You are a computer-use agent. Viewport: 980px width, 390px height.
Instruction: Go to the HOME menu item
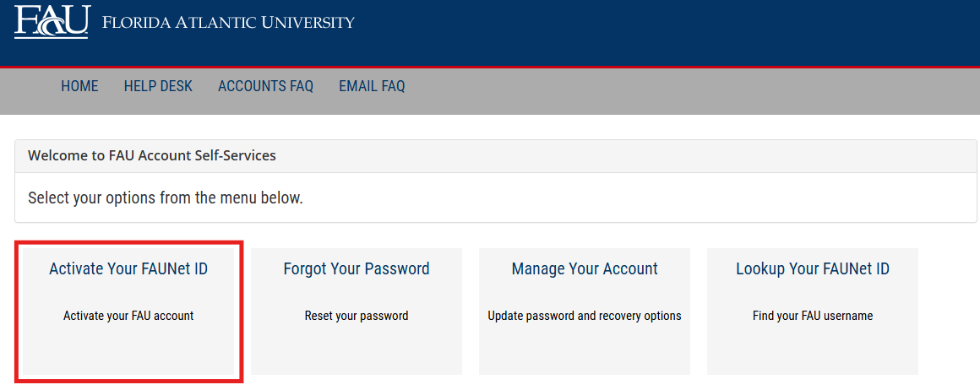click(79, 86)
